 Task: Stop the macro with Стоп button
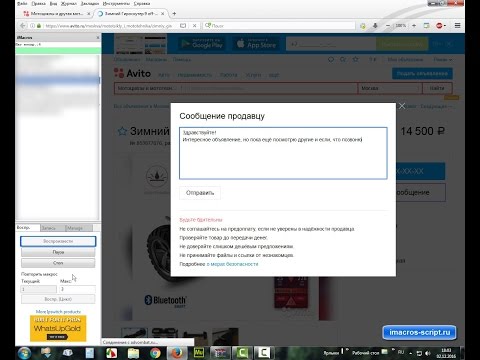coord(58,263)
